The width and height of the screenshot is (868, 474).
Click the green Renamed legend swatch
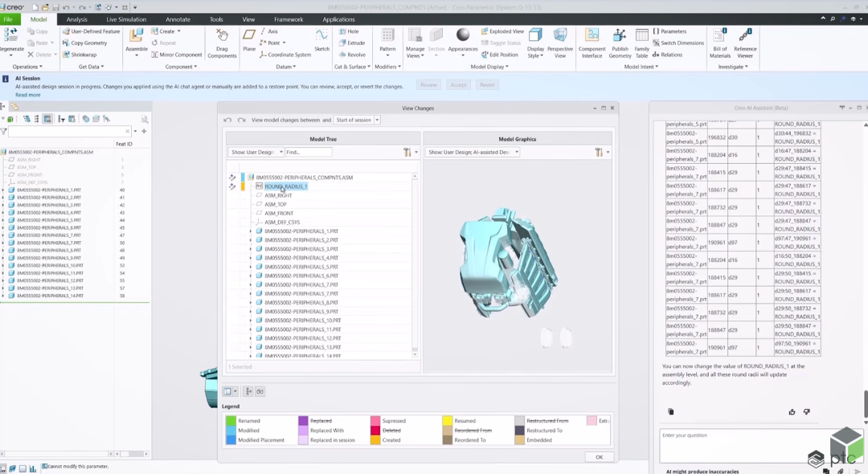[231, 421]
